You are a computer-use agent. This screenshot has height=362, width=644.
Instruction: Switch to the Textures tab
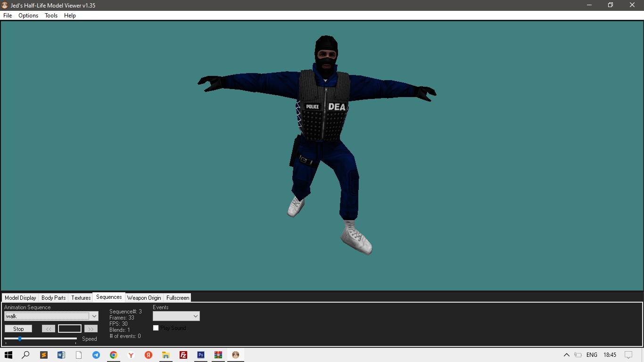81,298
